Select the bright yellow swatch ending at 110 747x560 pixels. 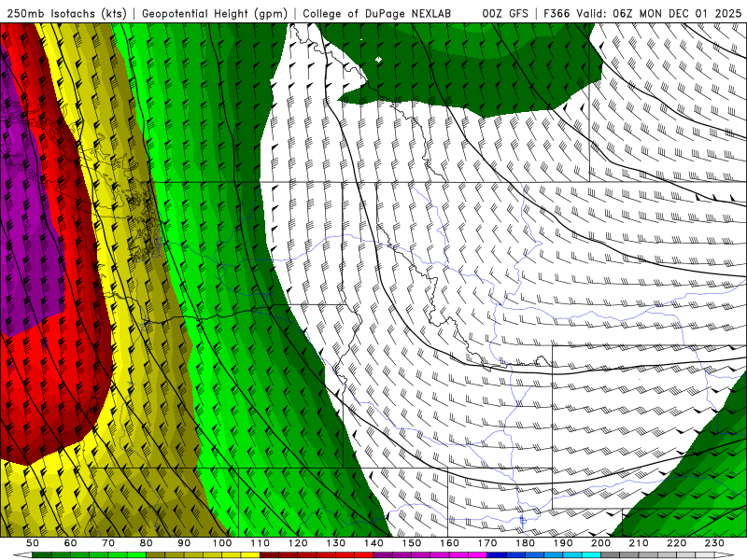point(250,555)
